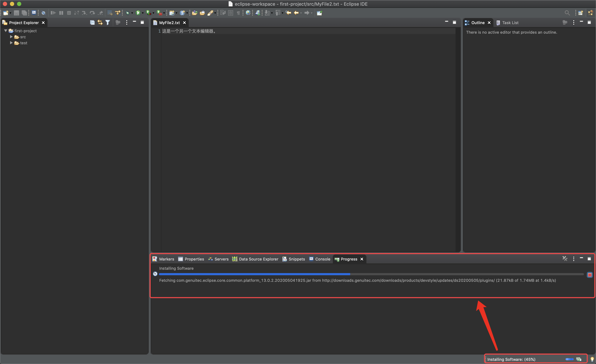Open the Debug dropdown arrow
The height and width of the screenshot is (364, 596).
pyautogui.click(x=132, y=13)
